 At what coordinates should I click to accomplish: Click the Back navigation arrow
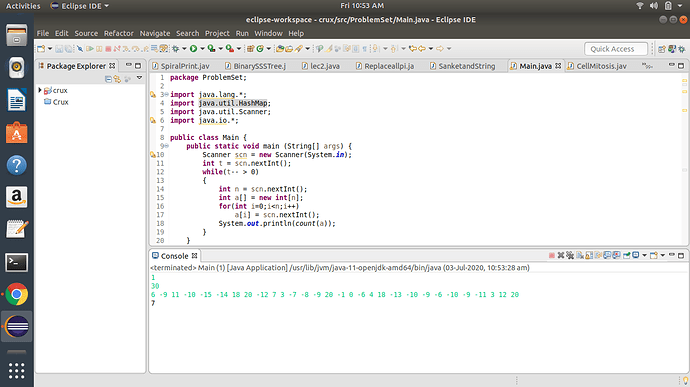click(422, 48)
